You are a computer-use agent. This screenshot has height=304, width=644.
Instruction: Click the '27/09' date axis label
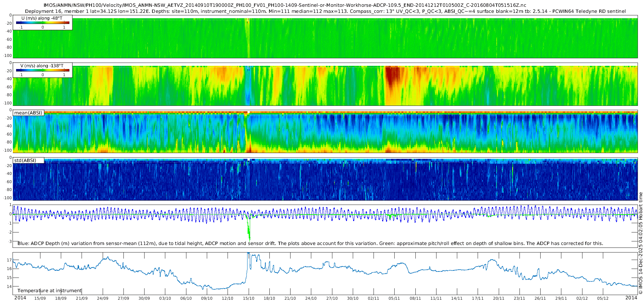(x=123, y=298)
